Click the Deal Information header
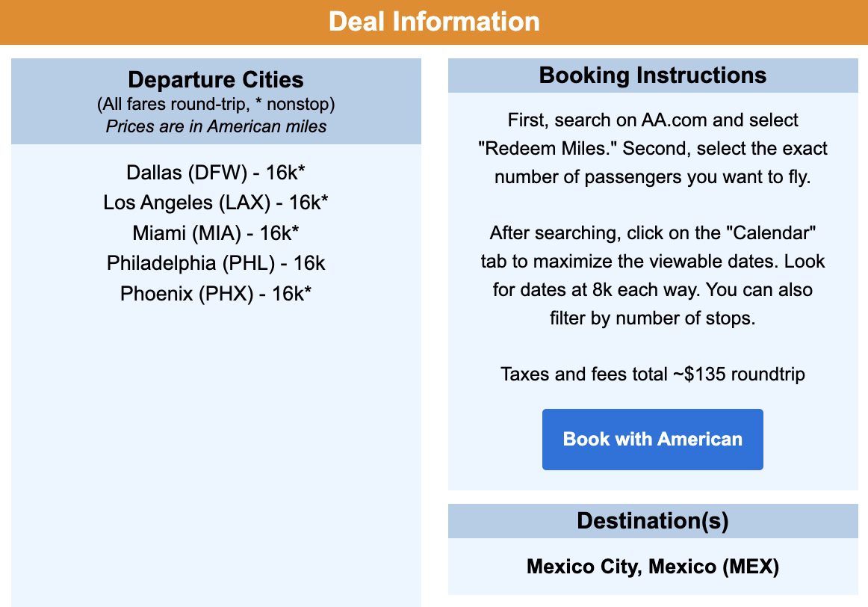This screenshot has width=868, height=607. (434, 22)
